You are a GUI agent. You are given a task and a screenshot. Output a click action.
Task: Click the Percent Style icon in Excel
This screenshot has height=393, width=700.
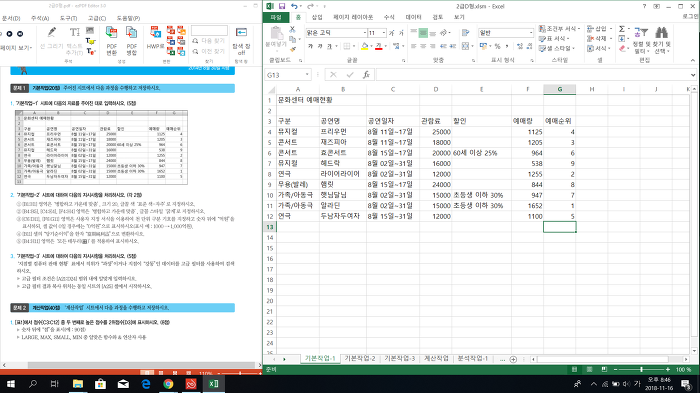coord(497,46)
